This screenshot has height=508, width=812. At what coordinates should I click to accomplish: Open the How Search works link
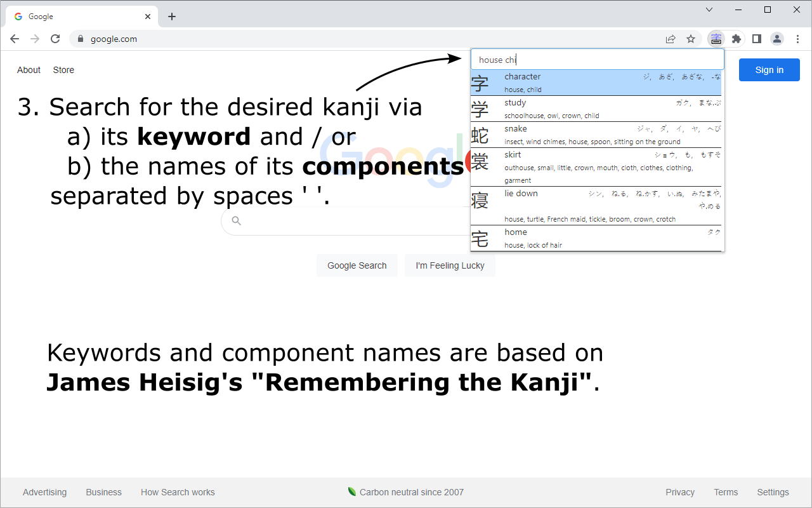(x=178, y=492)
